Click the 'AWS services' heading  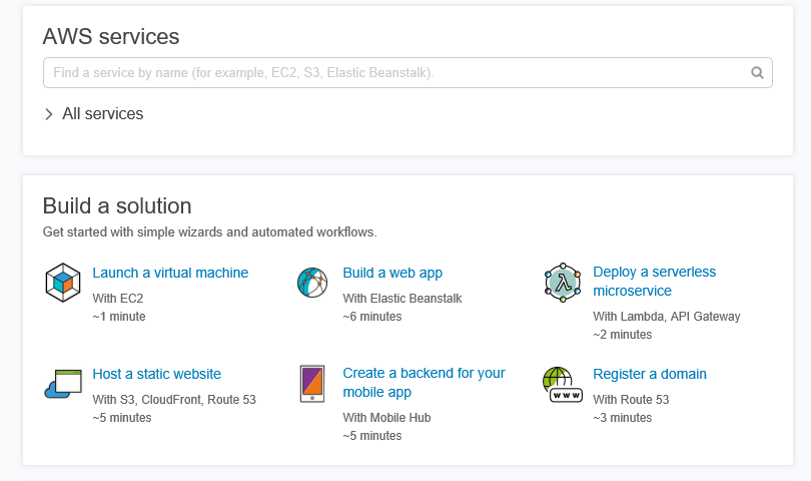[x=111, y=37]
